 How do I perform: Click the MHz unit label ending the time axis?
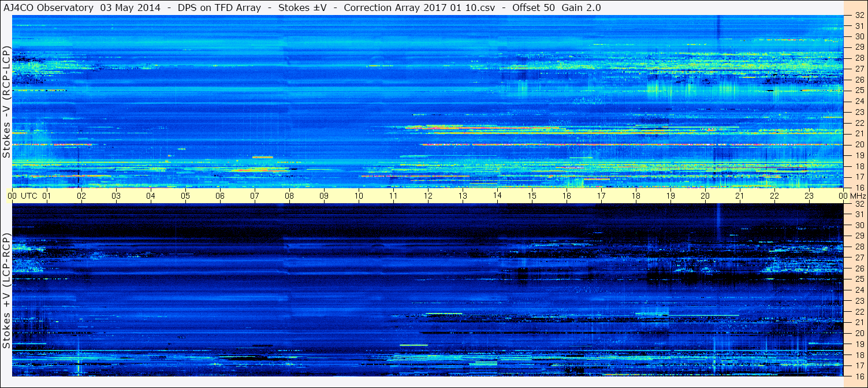click(858, 196)
